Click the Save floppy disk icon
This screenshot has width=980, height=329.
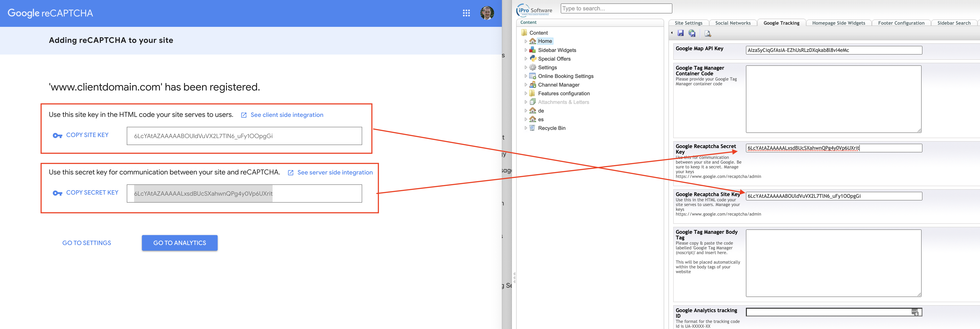tap(681, 34)
